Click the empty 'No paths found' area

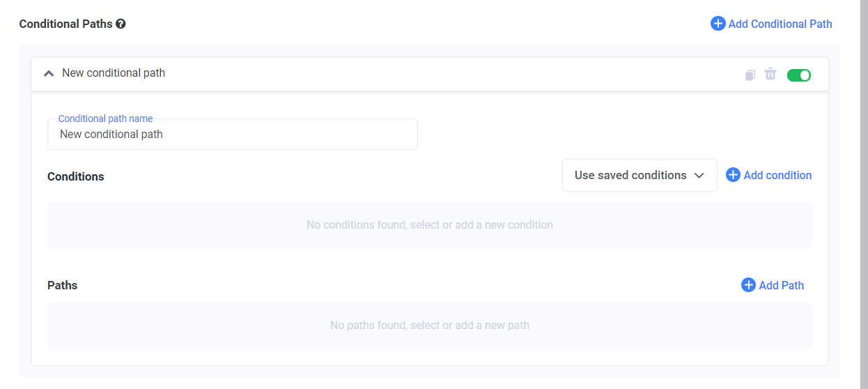429,326
